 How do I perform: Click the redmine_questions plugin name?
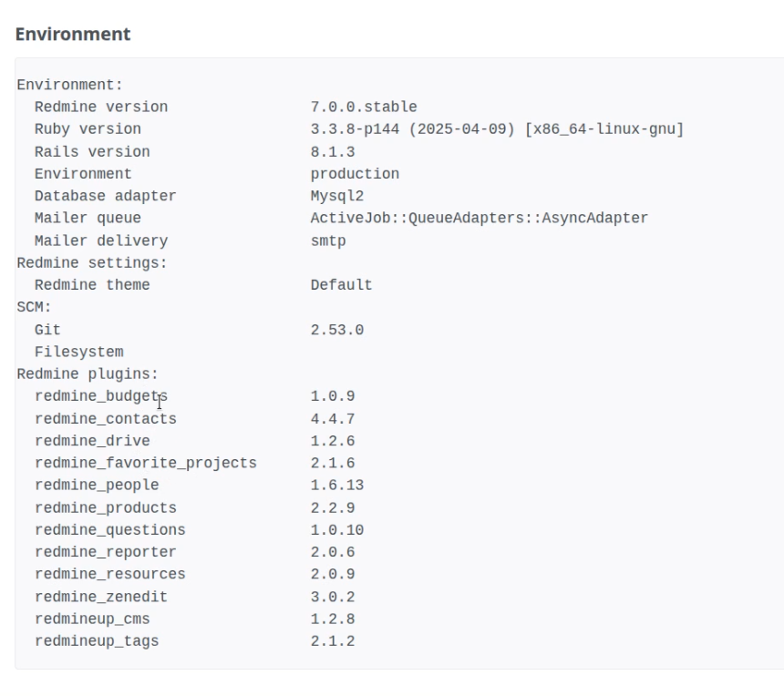pyautogui.click(x=110, y=529)
